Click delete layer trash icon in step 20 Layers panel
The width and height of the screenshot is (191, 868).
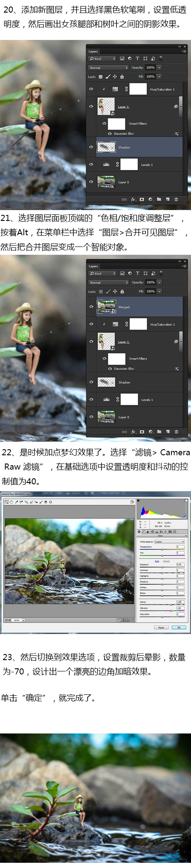176,200
